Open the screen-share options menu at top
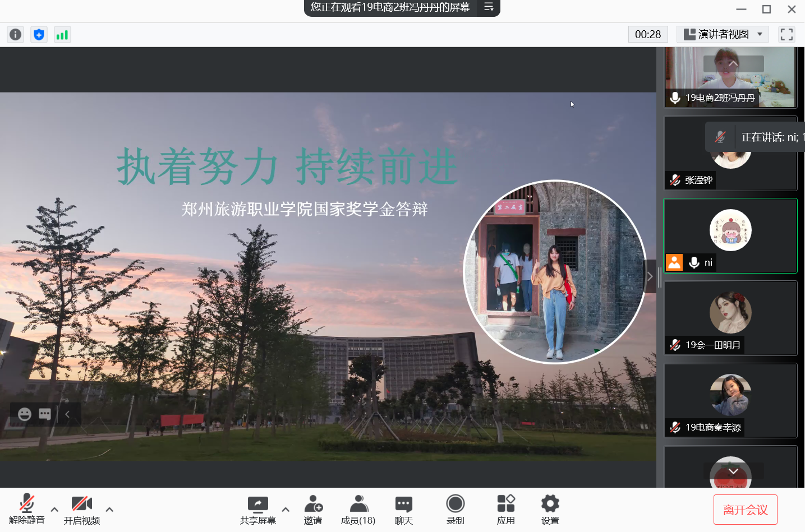Screen dimensions: 805x532 [489, 7]
